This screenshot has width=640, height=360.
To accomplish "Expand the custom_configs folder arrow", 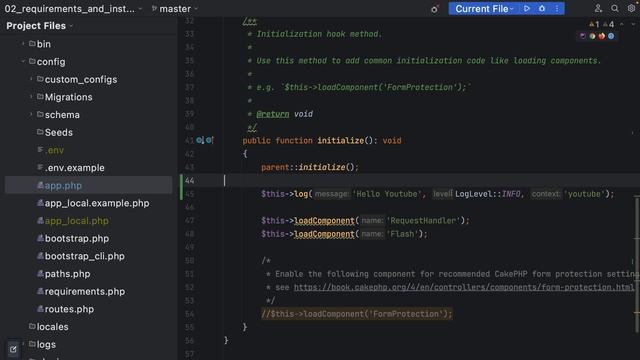I will click(x=31, y=79).
